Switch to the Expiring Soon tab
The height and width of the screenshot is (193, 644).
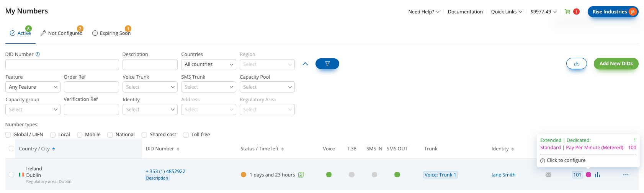111,33
